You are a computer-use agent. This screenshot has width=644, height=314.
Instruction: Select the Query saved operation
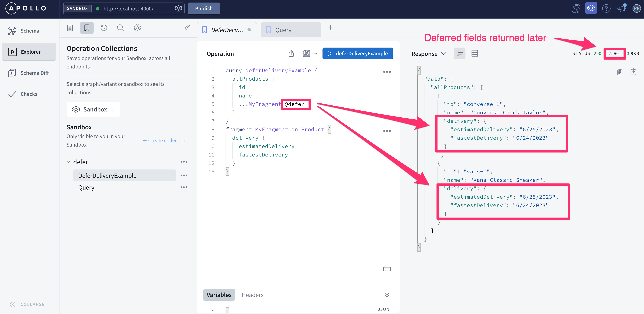tap(86, 188)
